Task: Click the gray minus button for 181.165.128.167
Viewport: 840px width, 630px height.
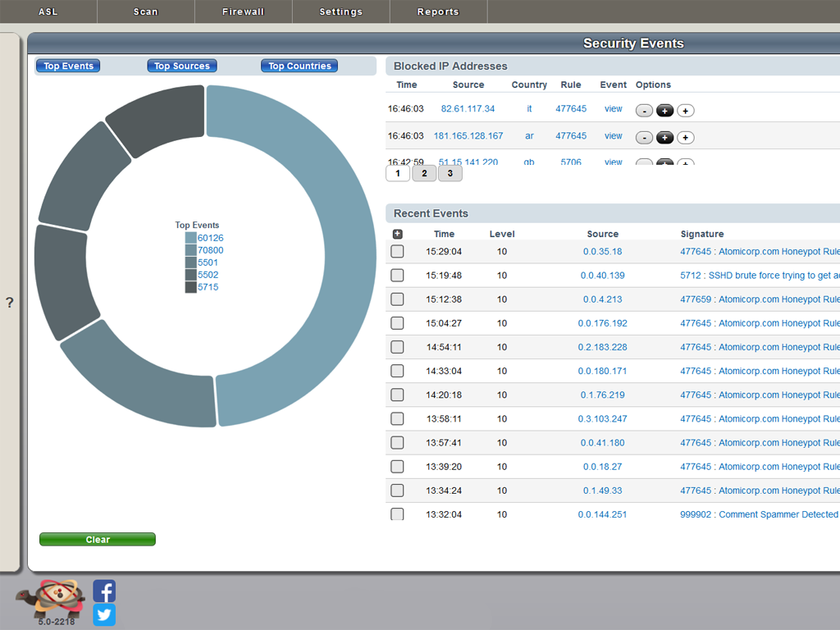Action: [644, 138]
